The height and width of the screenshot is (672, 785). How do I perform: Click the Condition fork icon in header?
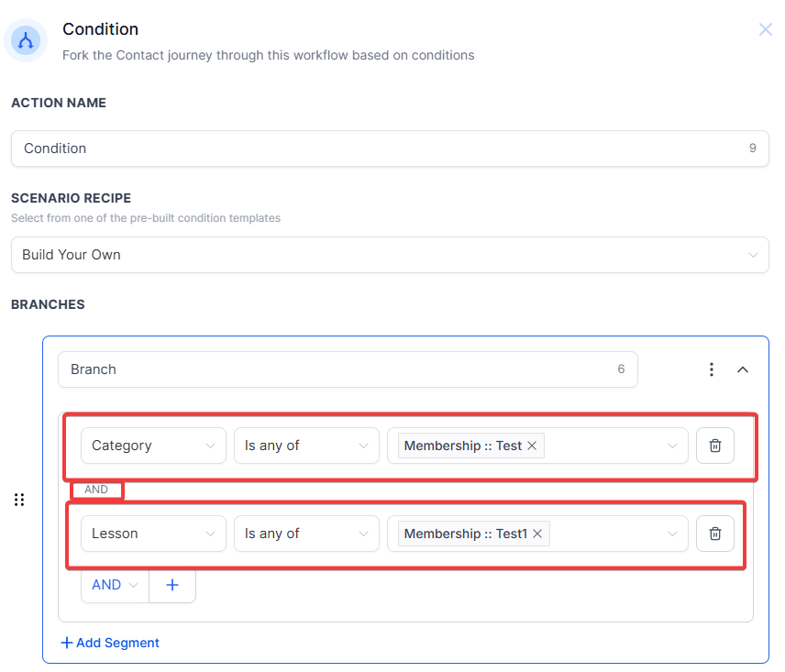pos(26,40)
